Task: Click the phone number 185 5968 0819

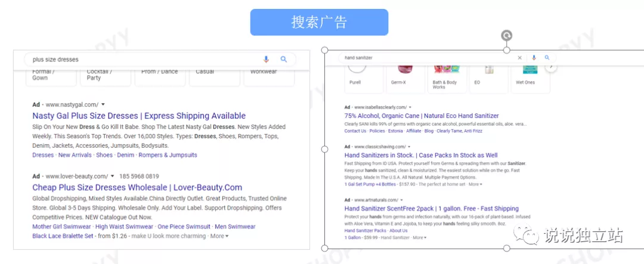Action: (x=139, y=176)
